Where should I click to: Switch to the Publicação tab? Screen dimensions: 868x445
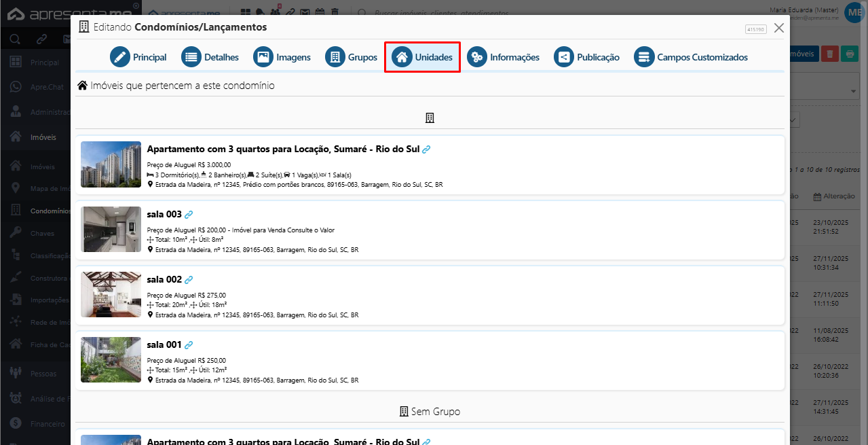pos(586,57)
